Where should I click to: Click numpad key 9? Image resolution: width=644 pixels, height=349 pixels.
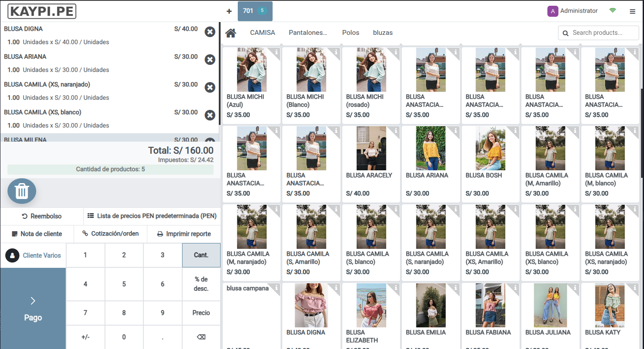click(163, 313)
